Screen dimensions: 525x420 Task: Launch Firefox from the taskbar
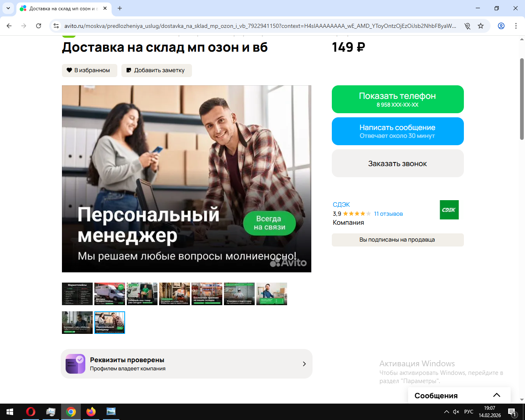coord(91,412)
